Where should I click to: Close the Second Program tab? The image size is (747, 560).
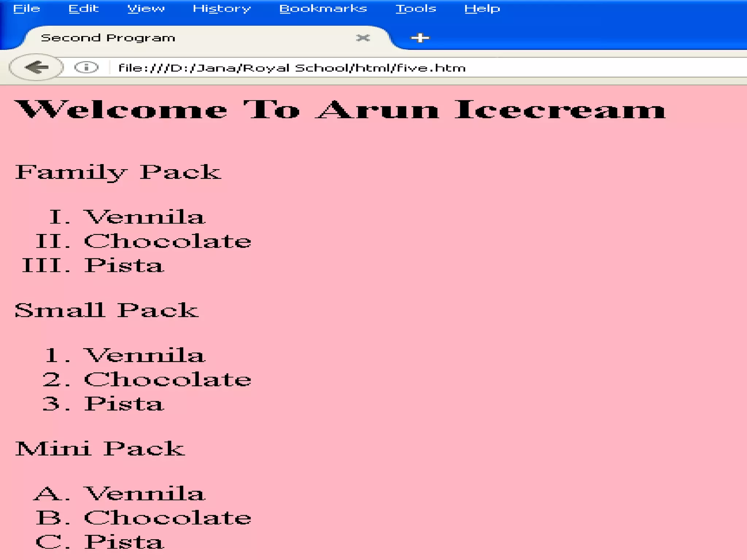click(363, 38)
